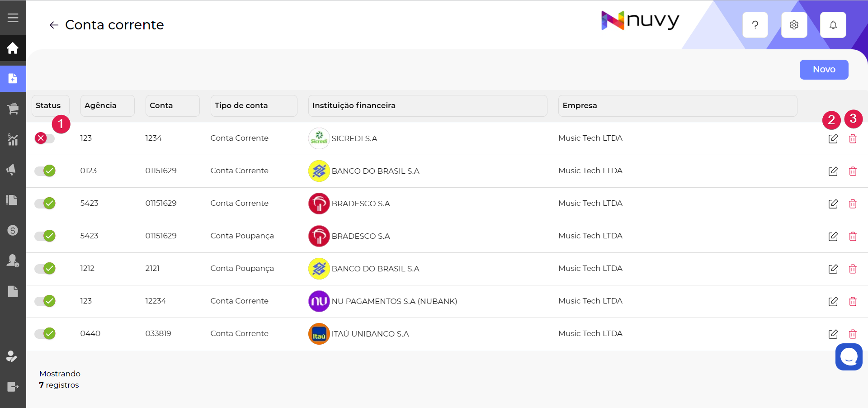This screenshot has height=408, width=868.
Task: Disable the NUBANK account status toggle
Action: click(45, 301)
